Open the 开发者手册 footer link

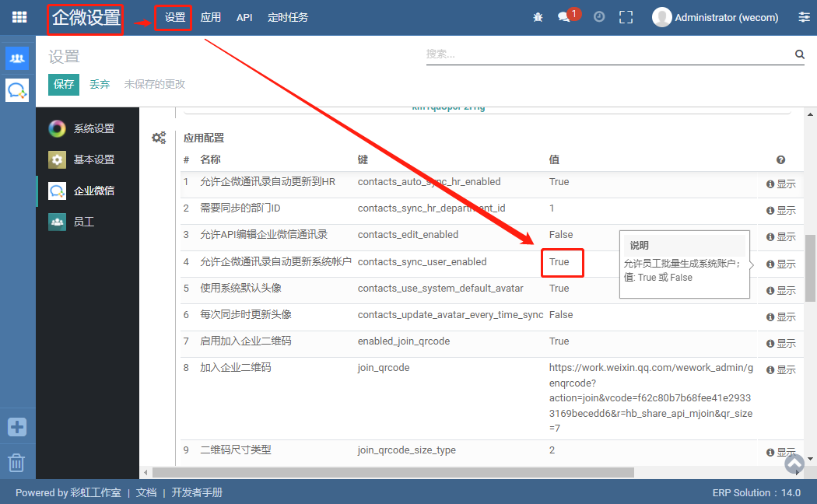[197, 492]
